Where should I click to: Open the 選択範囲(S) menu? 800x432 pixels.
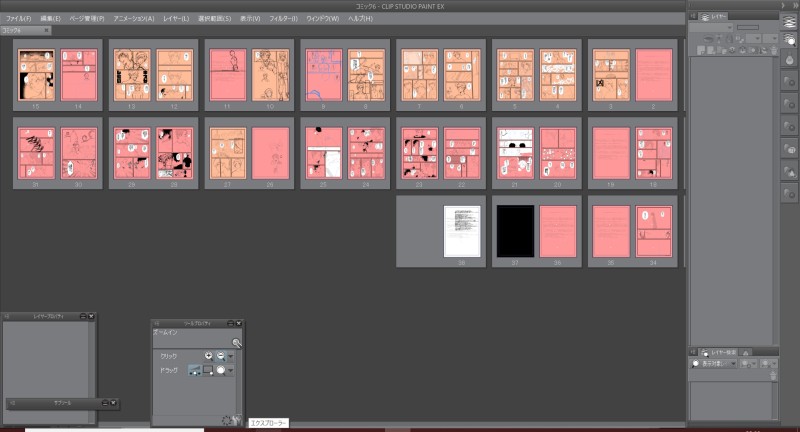pos(214,18)
